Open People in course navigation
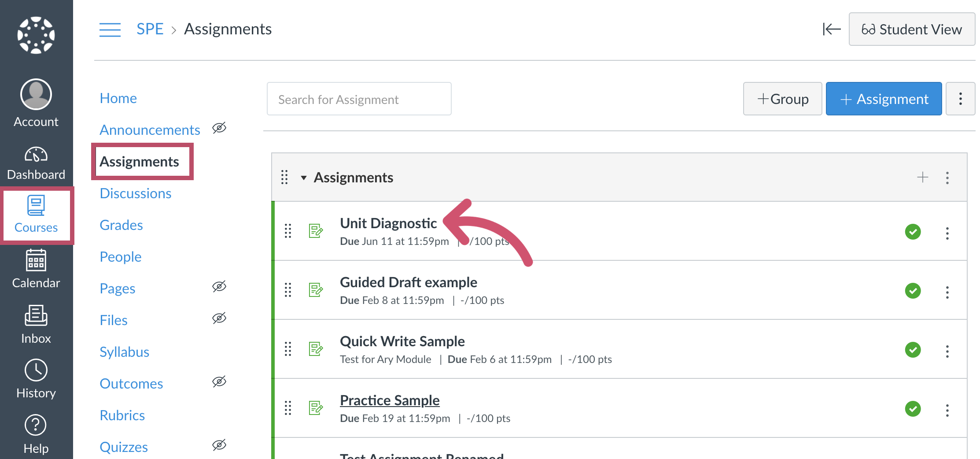The height and width of the screenshot is (459, 980). pyautogui.click(x=120, y=257)
